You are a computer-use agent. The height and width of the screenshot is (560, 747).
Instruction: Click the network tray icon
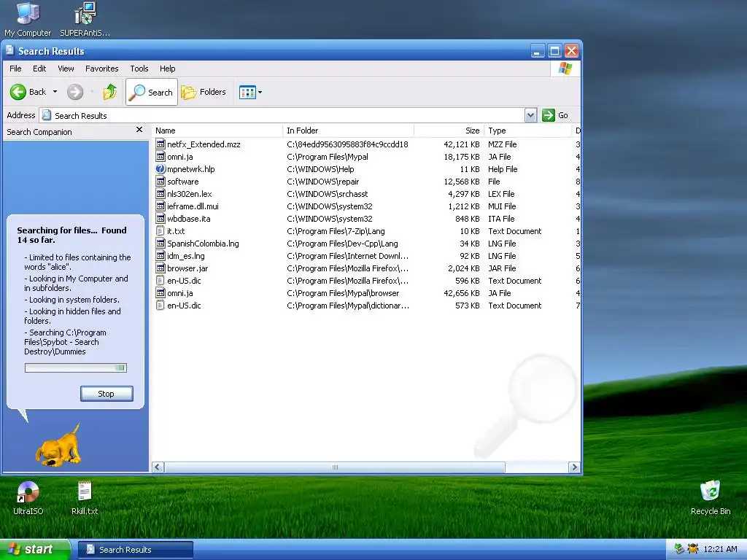(679, 549)
